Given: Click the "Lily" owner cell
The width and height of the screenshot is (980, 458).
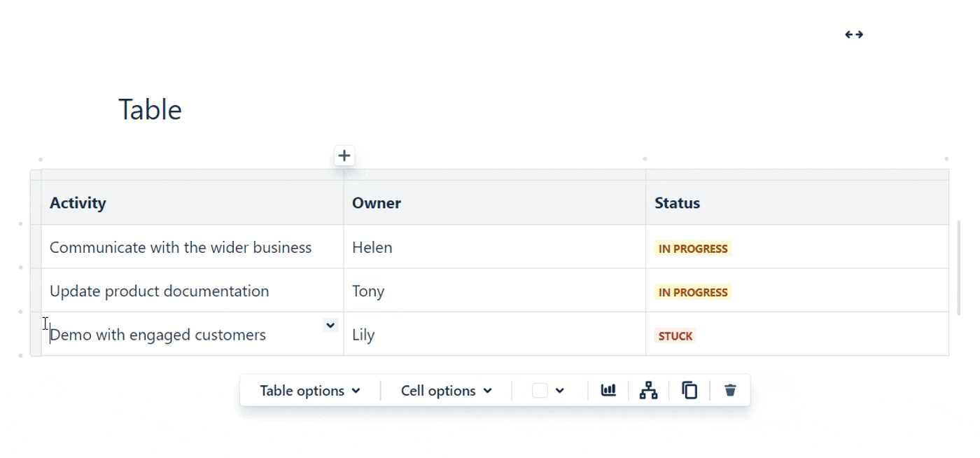Looking at the screenshot, I should 495,335.
